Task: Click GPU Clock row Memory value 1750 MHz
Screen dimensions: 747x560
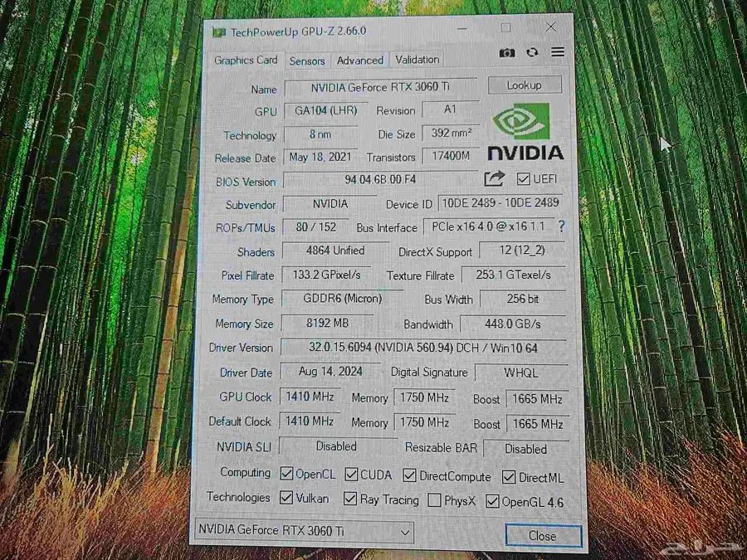Action: tap(424, 398)
